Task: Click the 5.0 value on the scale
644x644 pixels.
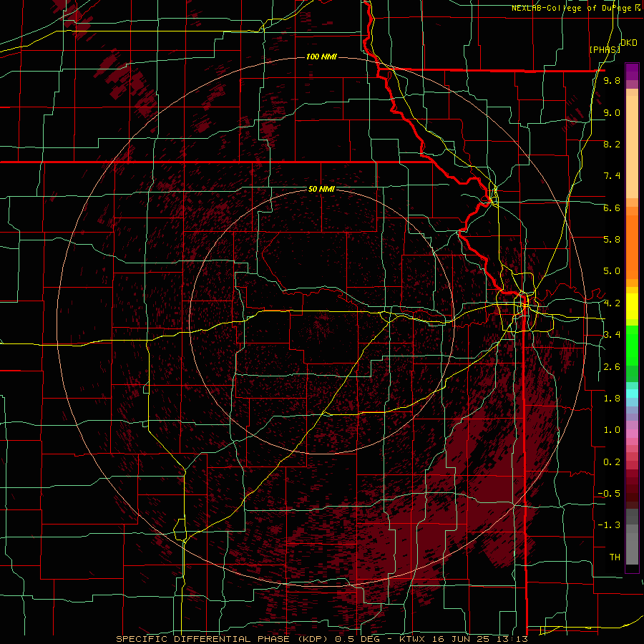Action: click(x=612, y=271)
